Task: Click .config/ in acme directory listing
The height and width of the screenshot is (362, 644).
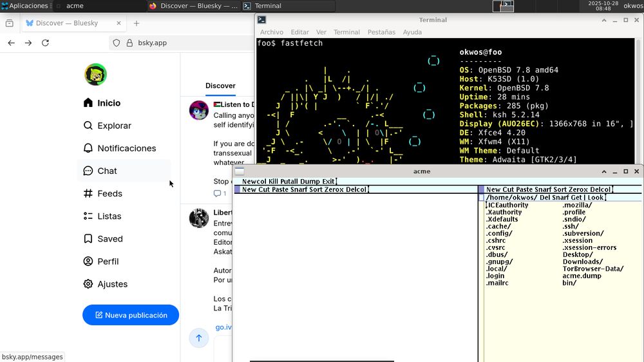Action: point(499,233)
